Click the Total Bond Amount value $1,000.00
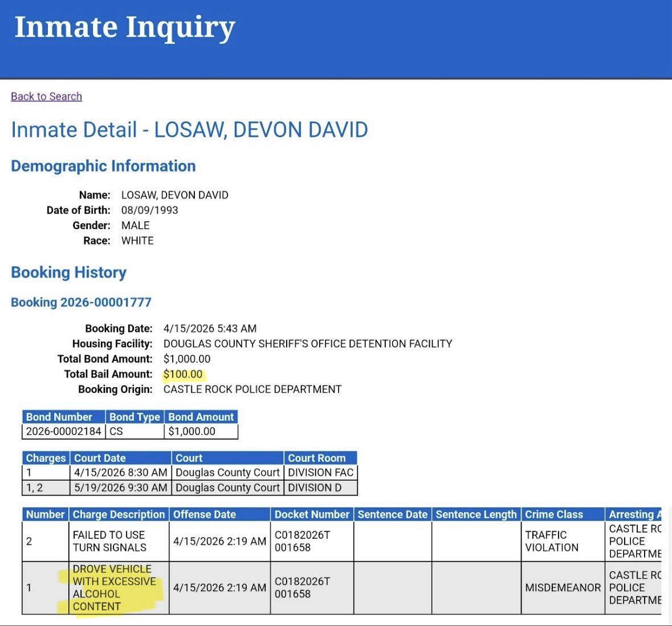Viewport: 672px width, 626px height. (x=187, y=359)
